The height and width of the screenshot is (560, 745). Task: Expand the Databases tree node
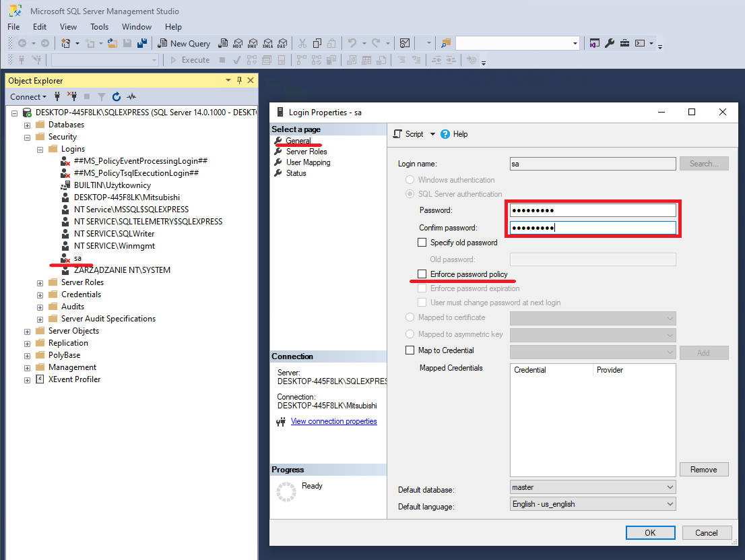point(27,125)
